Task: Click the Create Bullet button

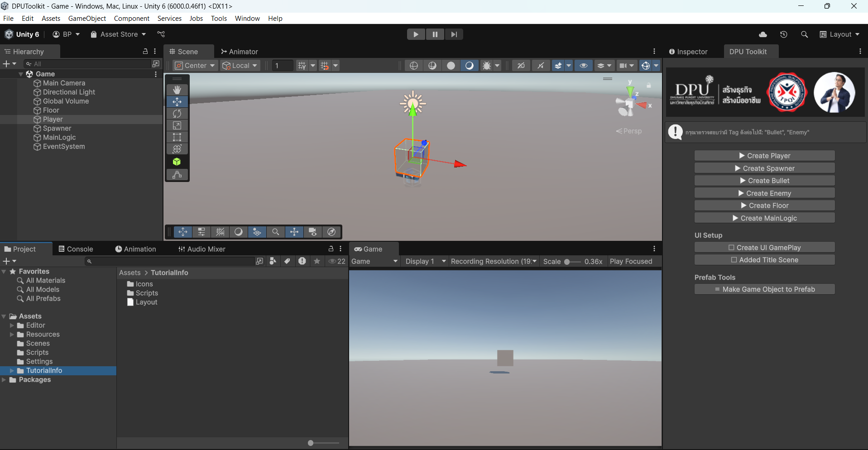Action: point(764,181)
